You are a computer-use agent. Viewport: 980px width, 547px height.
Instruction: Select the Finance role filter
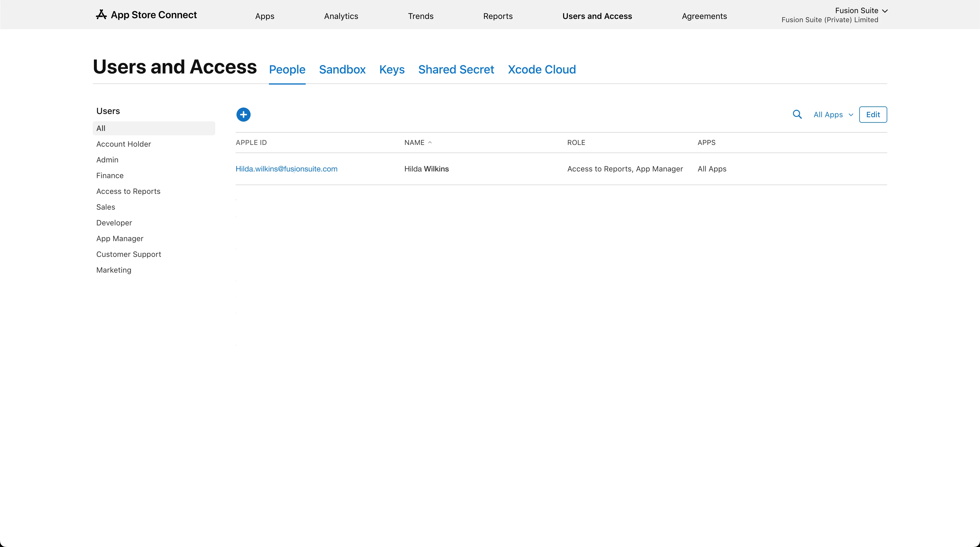pyautogui.click(x=110, y=175)
